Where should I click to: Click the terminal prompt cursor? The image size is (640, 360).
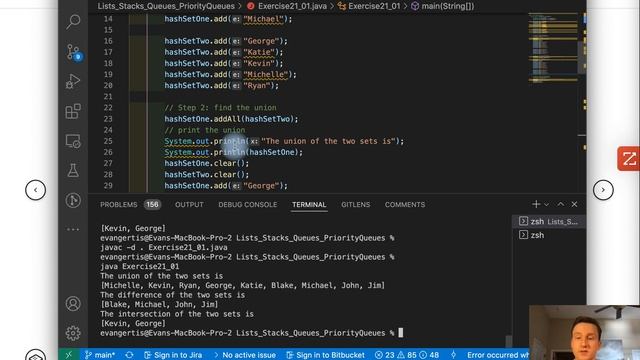point(401,333)
